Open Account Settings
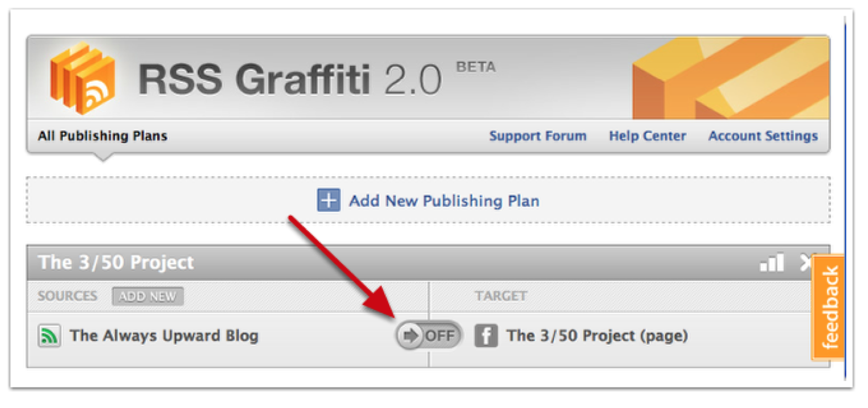 pos(763,136)
